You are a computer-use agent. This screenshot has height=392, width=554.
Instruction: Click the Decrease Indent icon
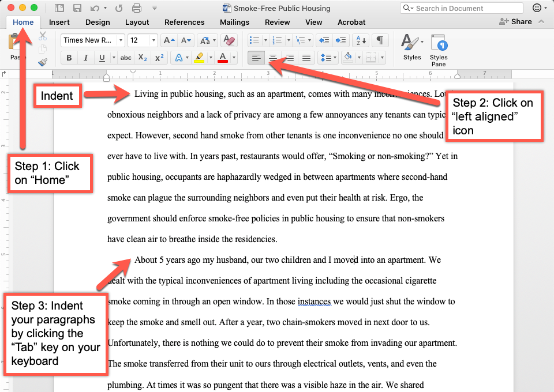(324, 40)
